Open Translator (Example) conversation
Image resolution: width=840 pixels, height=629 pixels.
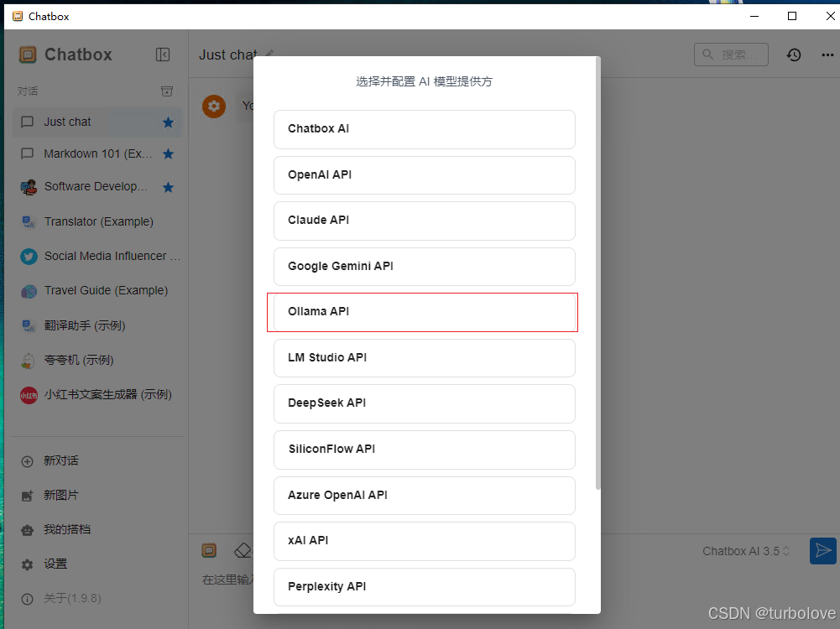(97, 221)
